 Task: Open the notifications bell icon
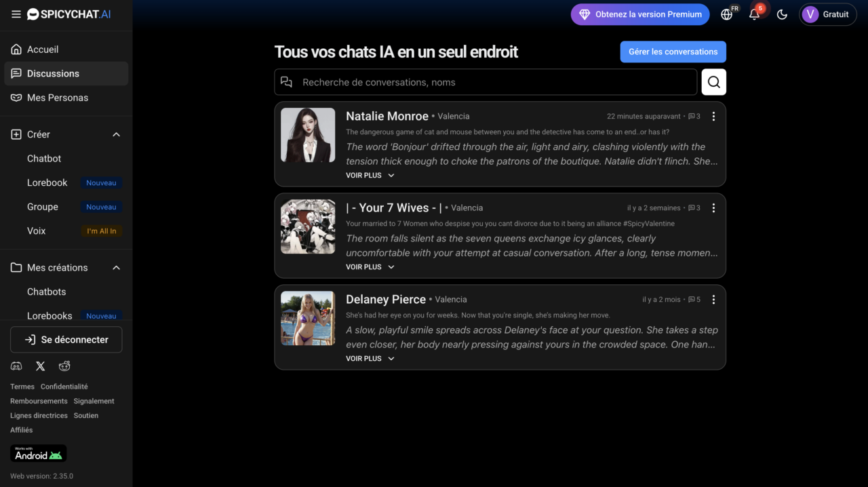[x=754, y=14]
